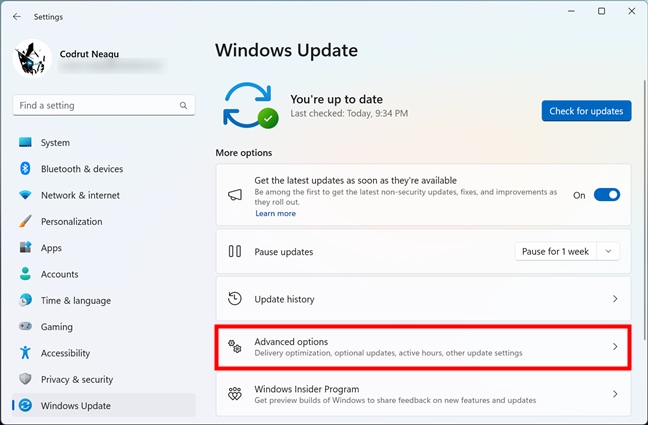Maximize the Settings window
Image resolution: width=648 pixels, height=425 pixels.
[601, 11]
